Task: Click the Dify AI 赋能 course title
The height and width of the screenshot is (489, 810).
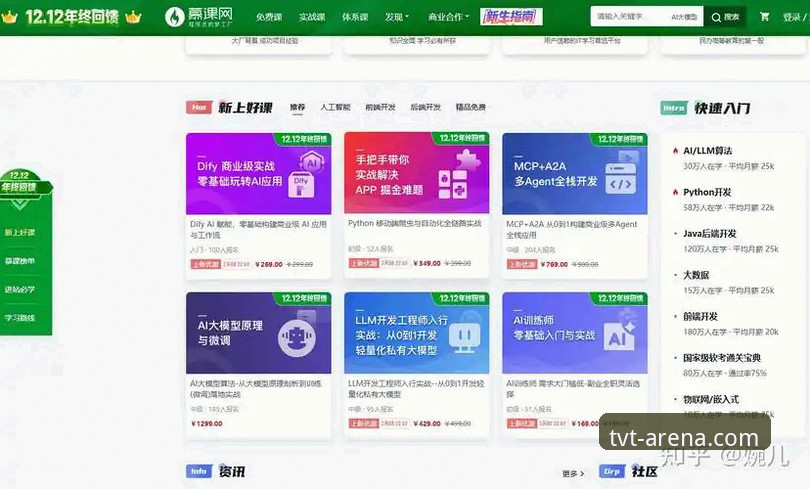Action: (x=258, y=230)
